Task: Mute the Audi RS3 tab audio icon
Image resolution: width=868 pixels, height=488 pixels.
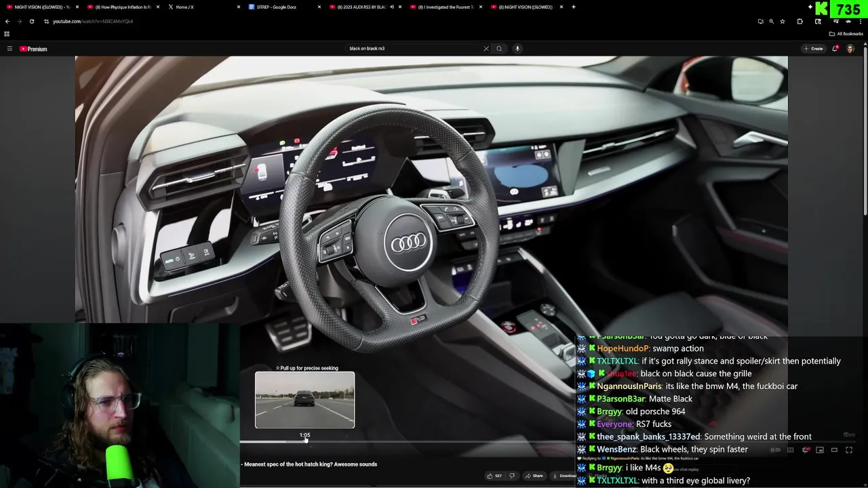Action: [x=391, y=7]
